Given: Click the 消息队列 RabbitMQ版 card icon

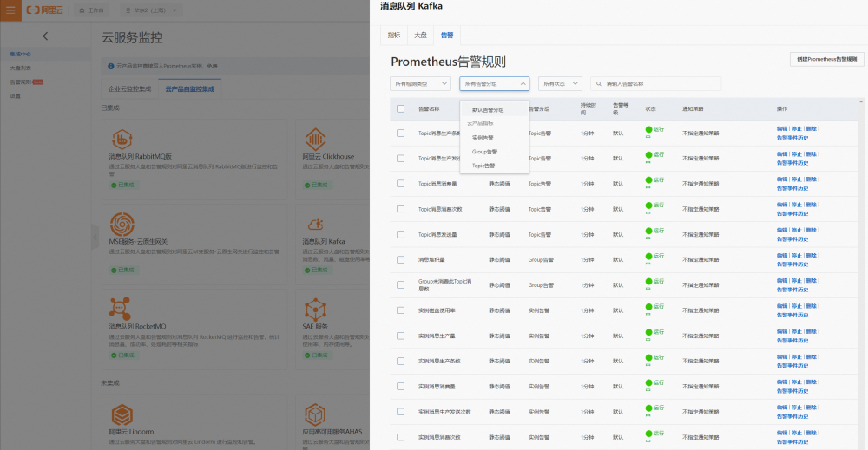Looking at the screenshot, I should point(122,139).
